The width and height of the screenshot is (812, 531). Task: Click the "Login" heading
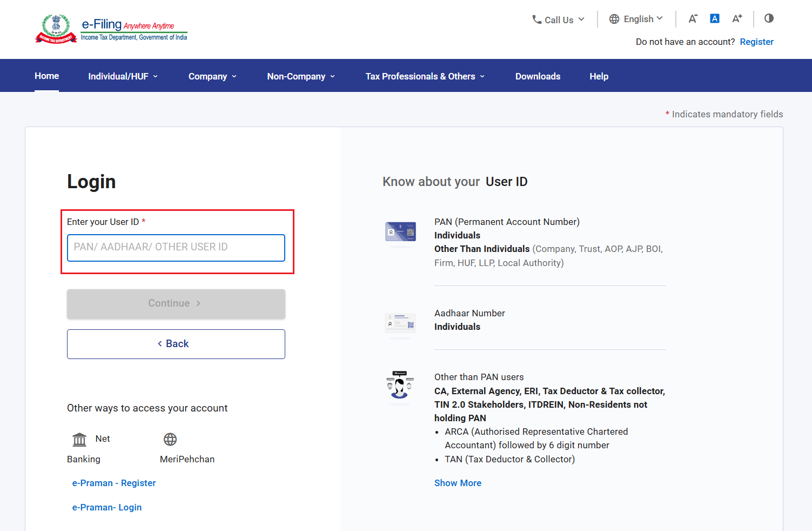(91, 182)
